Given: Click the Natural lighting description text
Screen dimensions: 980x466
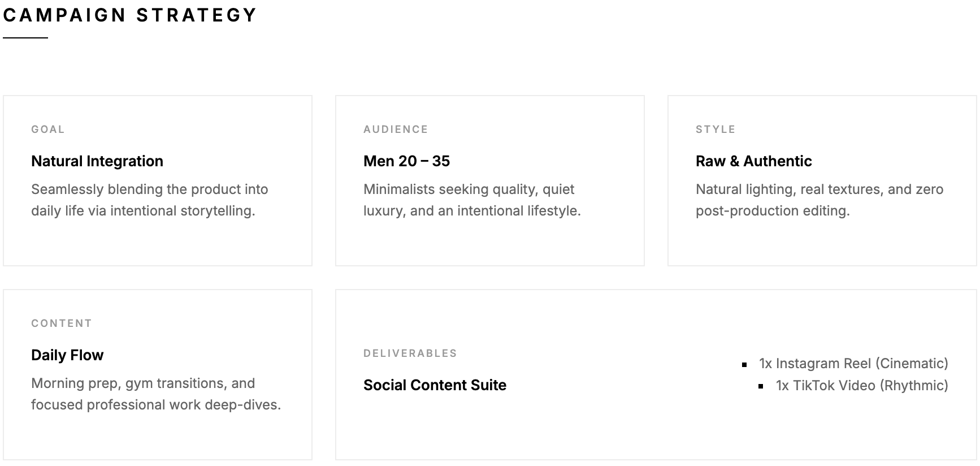Looking at the screenshot, I should point(819,200).
